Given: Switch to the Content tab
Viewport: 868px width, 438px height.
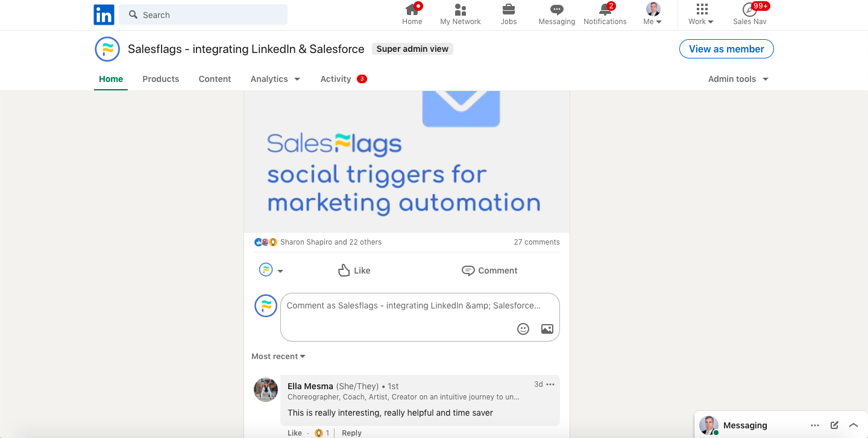Looking at the screenshot, I should (x=215, y=79).
